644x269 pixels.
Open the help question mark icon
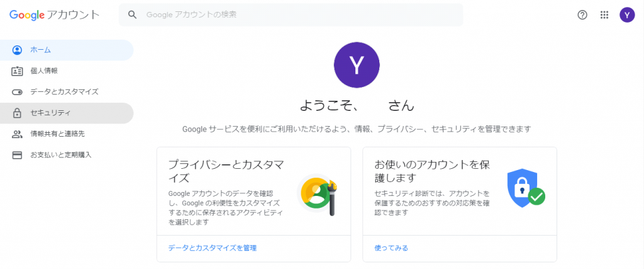coord(582,15)
